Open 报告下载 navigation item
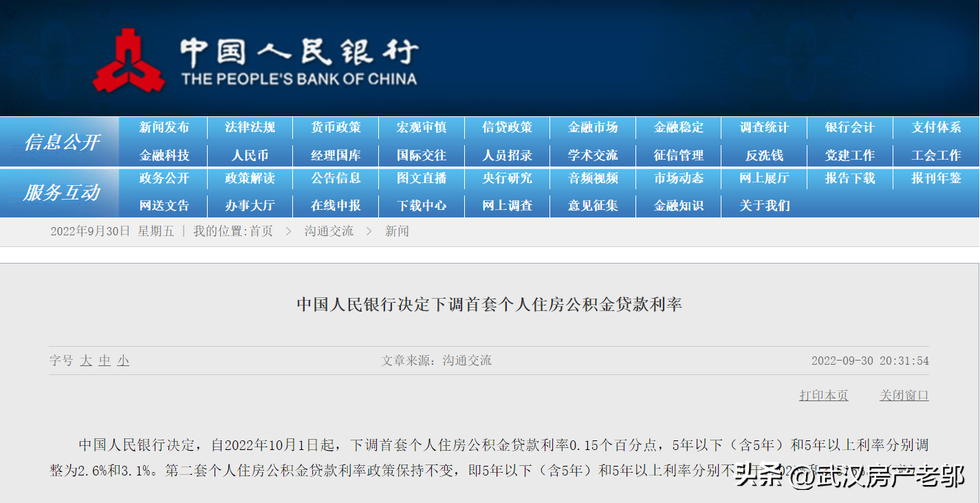The height and width of the screenshot is (503, 980). 850,178
